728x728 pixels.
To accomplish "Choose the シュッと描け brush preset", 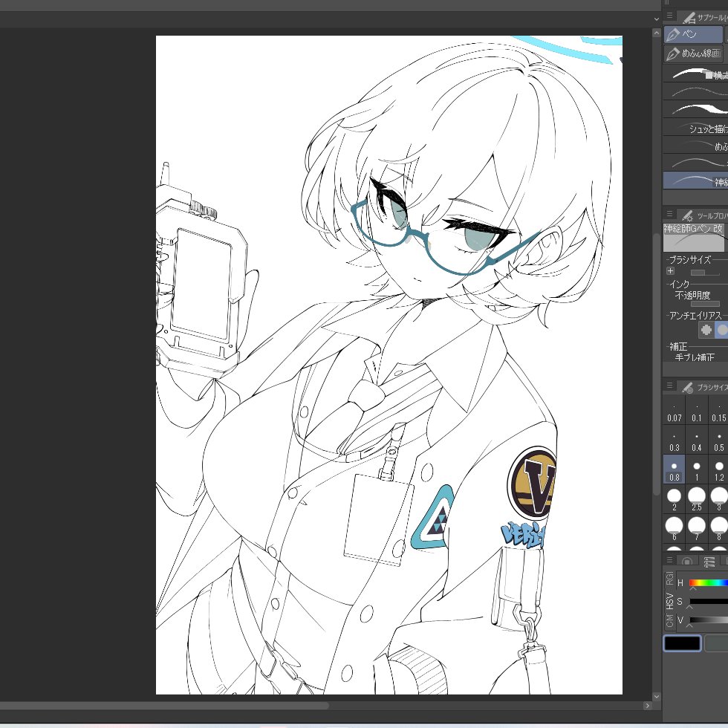I will pos(695,128).
